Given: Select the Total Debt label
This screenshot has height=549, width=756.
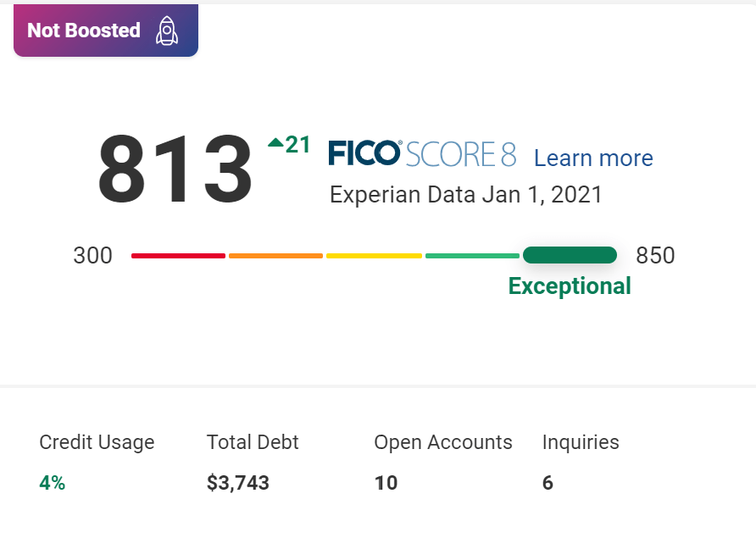Looking at the screenshot, I should (253, 442).
